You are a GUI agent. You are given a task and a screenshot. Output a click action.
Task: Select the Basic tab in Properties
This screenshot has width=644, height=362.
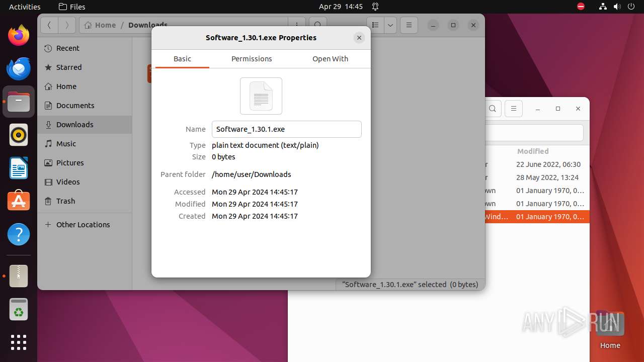182,59
